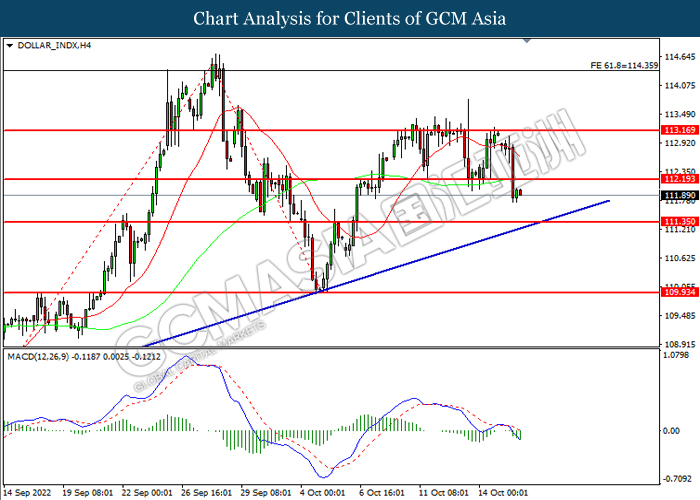Select the DOLLAR_INDX,H4 chart label
The image size is (700, 500).
pos(54,46)
